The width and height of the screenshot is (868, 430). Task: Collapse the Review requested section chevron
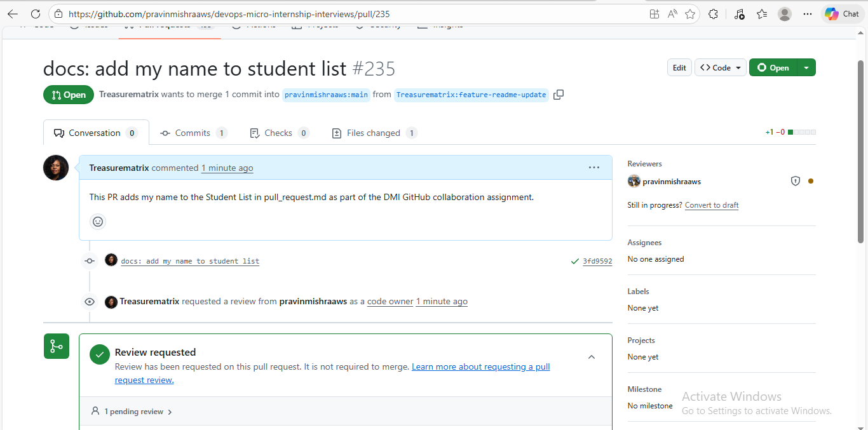coord(592,357)
